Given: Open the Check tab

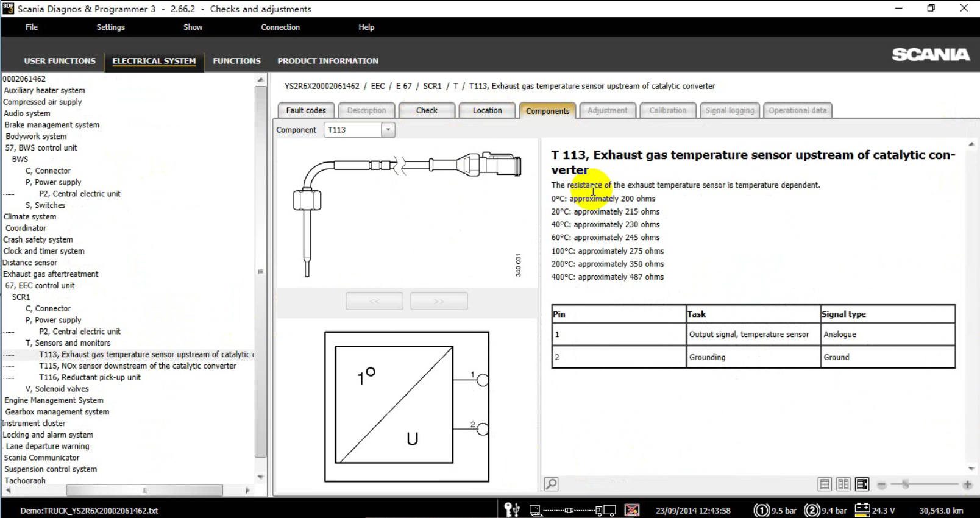Looking at the screenshot, I should [427, 110].
